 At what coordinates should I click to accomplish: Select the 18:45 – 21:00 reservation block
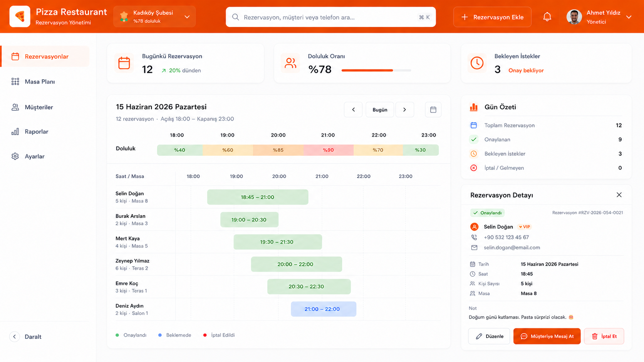(258, 197)
